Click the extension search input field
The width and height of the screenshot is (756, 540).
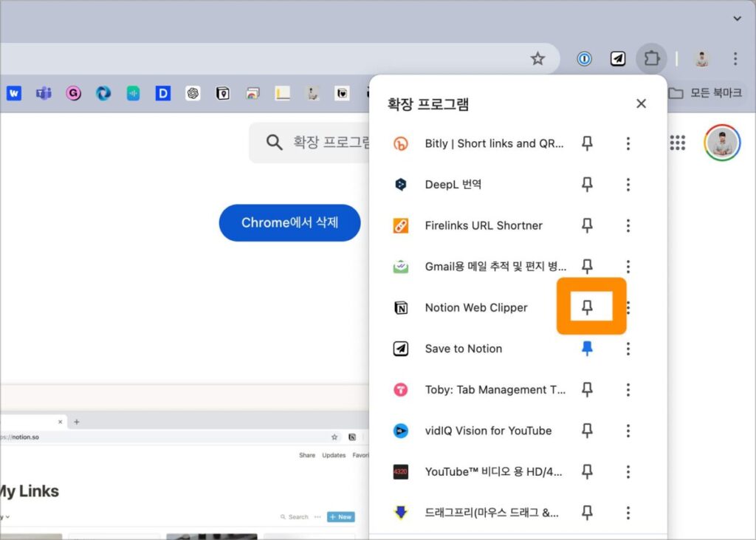coord(317,143)
